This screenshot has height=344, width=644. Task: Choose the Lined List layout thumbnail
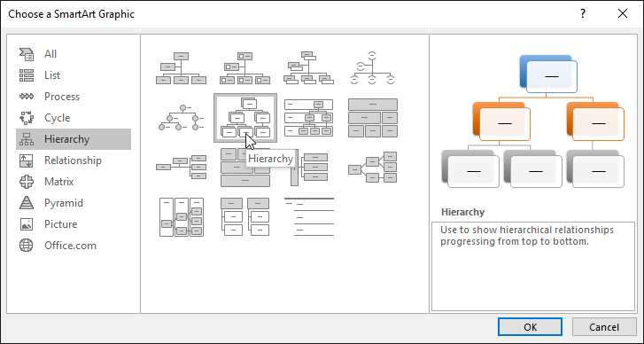click(x=309, y=216)
